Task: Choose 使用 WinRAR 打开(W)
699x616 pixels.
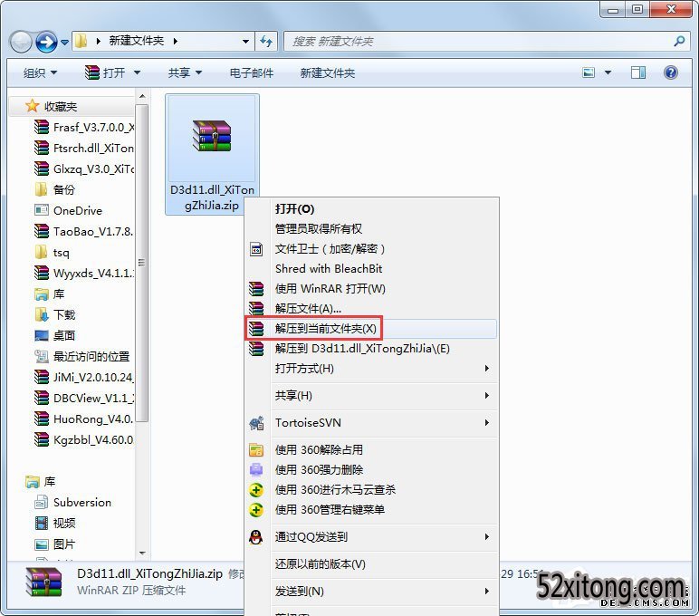Action: 371,289
